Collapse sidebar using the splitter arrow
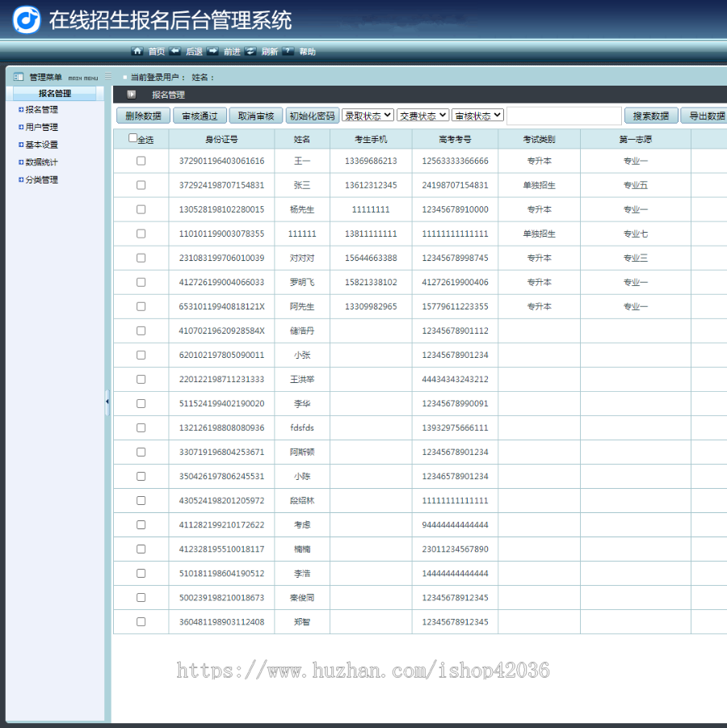727x728 pixels. (x=107, y=402)
